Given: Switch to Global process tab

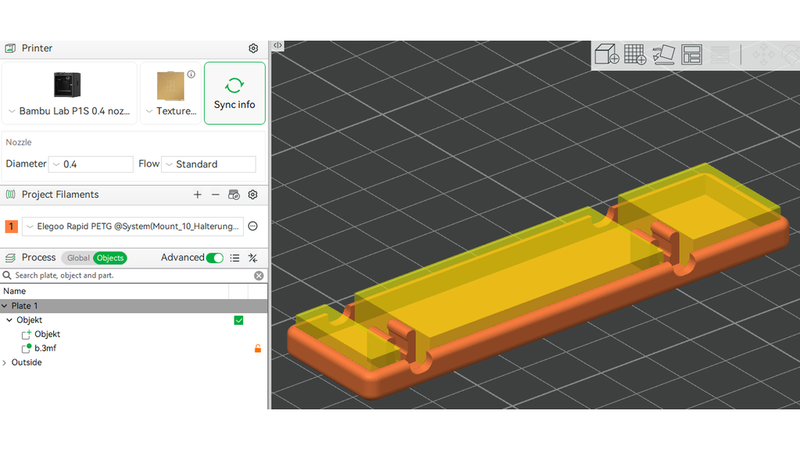Looking at the screenshot, I should (x=78, y=258).
